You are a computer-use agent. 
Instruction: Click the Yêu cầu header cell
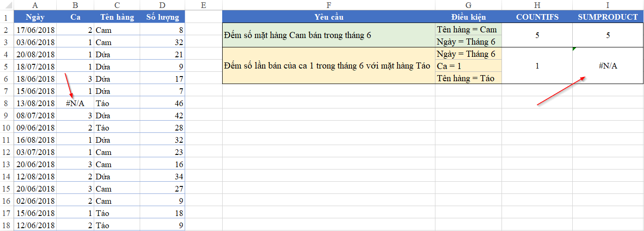pyautogui.click(x=329, y=17)
